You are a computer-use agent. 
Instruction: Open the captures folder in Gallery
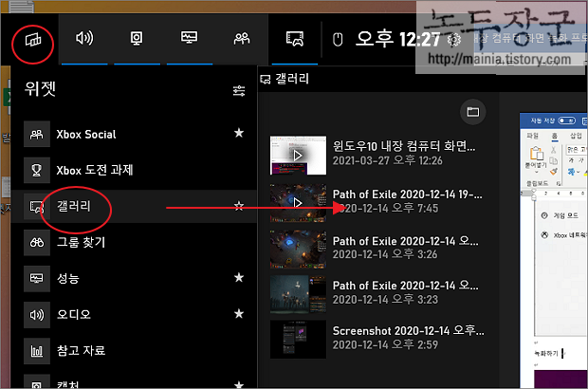(x=472, y=112)
